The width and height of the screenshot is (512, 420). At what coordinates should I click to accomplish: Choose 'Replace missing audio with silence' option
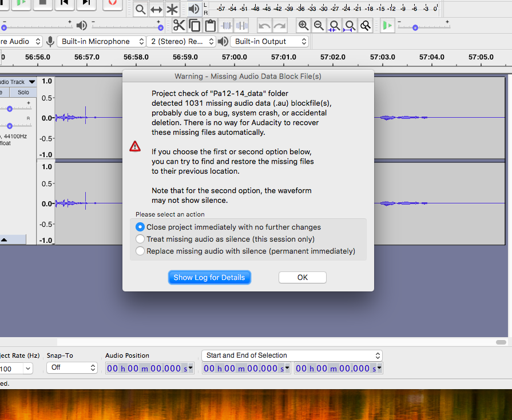tap(140, 251)
